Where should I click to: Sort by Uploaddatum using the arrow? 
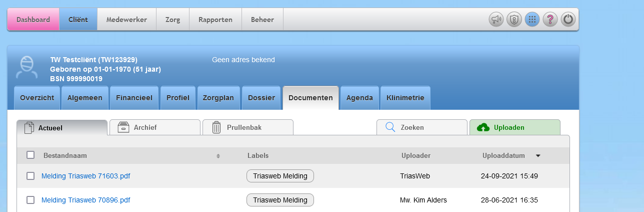point(538,156)
